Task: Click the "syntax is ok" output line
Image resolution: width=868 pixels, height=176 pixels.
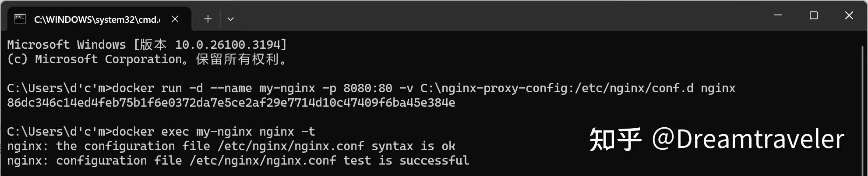Action: pos(231,146)
